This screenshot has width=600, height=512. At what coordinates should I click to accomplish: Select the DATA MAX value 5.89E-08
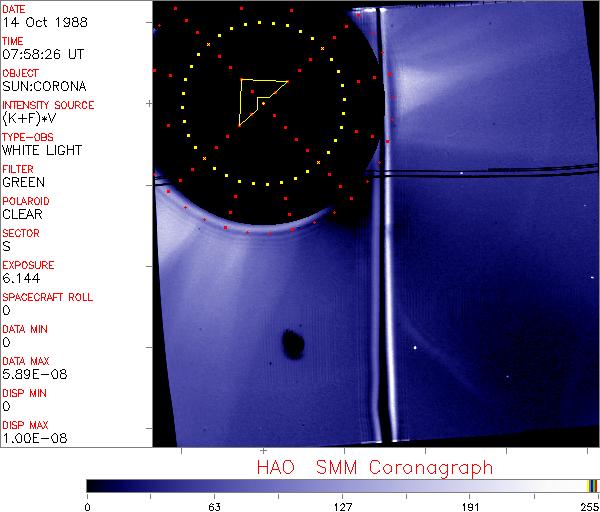click(x=30, y=374)
